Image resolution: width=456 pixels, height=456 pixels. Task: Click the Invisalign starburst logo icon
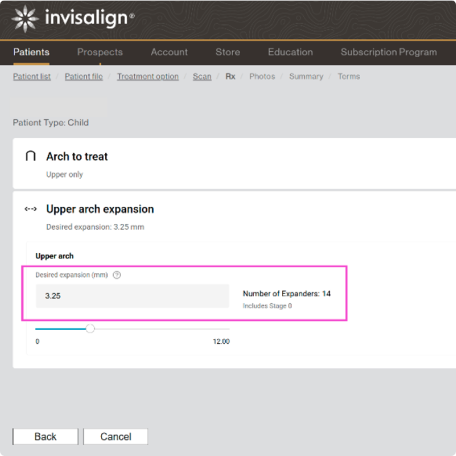coord(25,19)
